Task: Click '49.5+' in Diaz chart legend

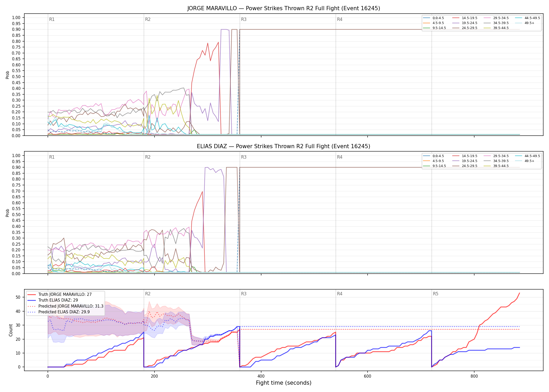Action: tap(529, 161)
